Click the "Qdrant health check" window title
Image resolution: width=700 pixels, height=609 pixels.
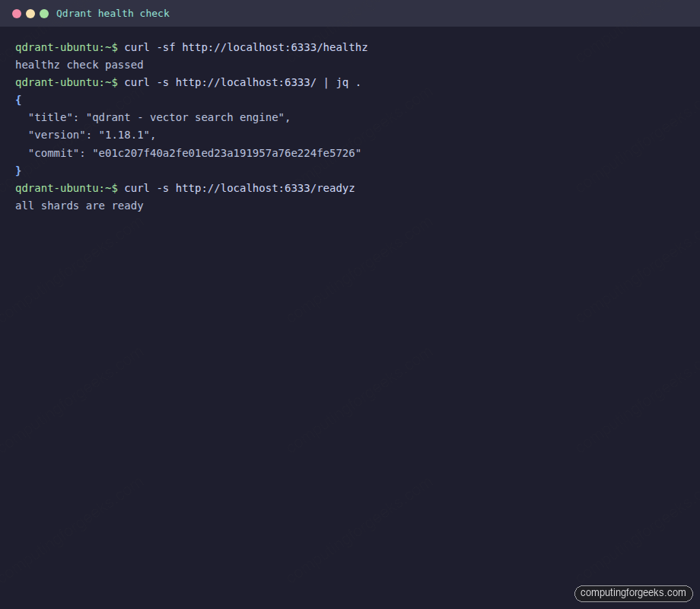(x=113, y=14)
